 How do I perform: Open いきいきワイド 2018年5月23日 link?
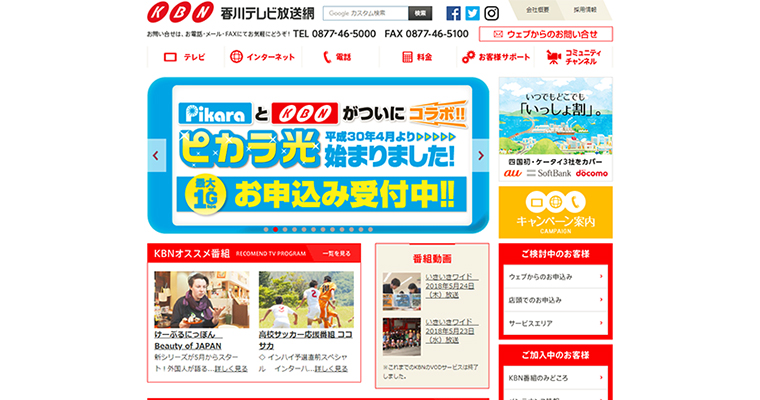452,331
